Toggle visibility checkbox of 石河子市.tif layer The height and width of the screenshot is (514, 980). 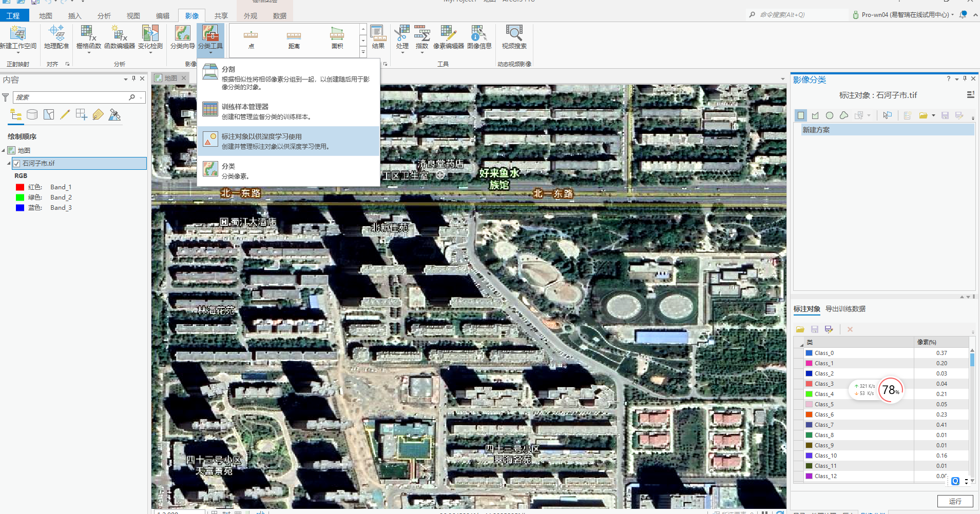[x=16, y=164]
